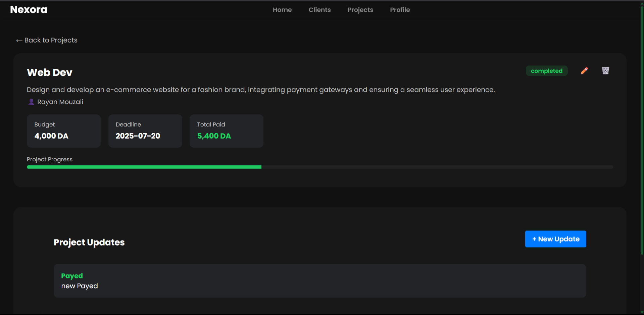Select the Deadline card dated 2025-07-20
Image resolution: width=644 pixels, height=315 pixels.
[145, 131]
